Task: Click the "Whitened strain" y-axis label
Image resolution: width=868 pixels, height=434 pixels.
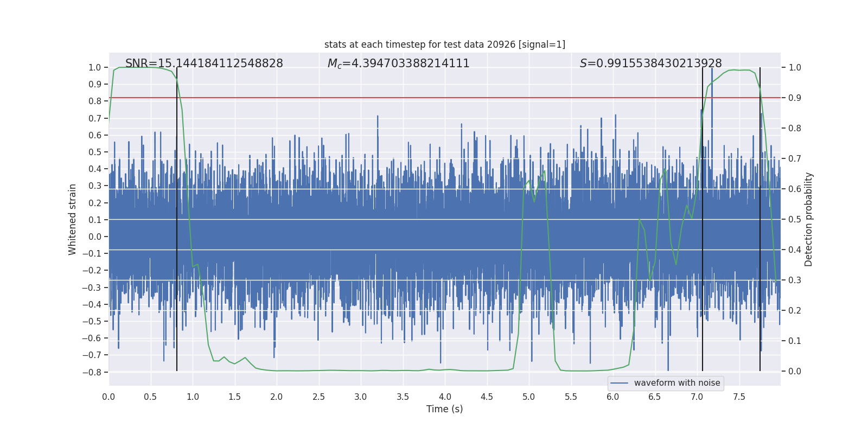Action: [x=73, y=219]
